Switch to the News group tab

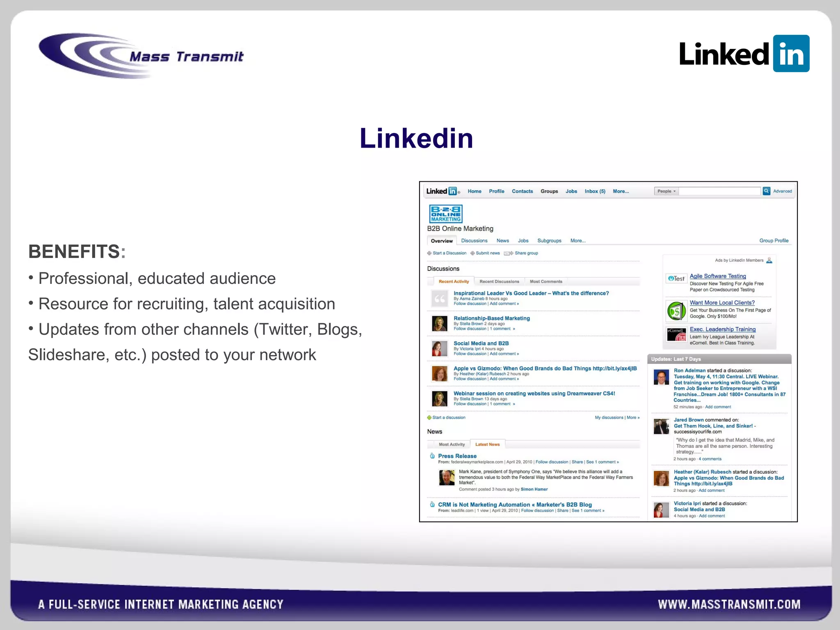pyautogui.click(x=502, y=241)
